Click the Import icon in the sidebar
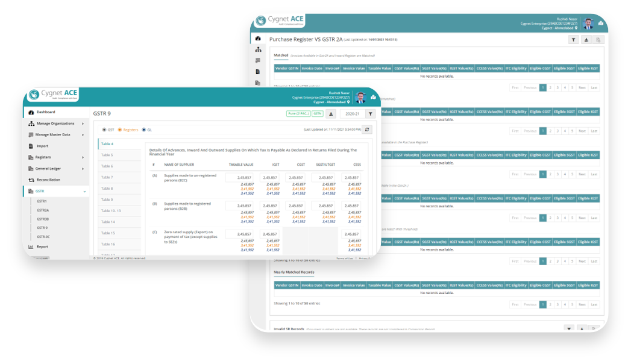This screenshot has width=631, height=364. click(31, 146)
